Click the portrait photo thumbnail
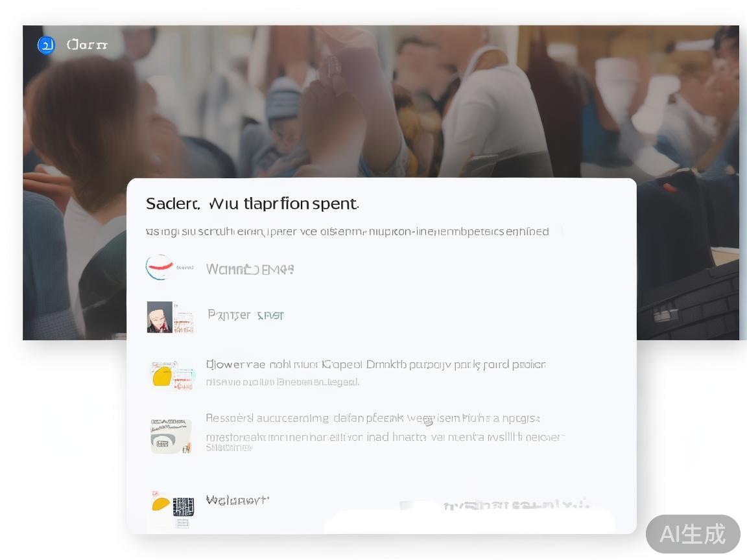The height and width of the screenshot is (560, 747). [x=160, y=317]
